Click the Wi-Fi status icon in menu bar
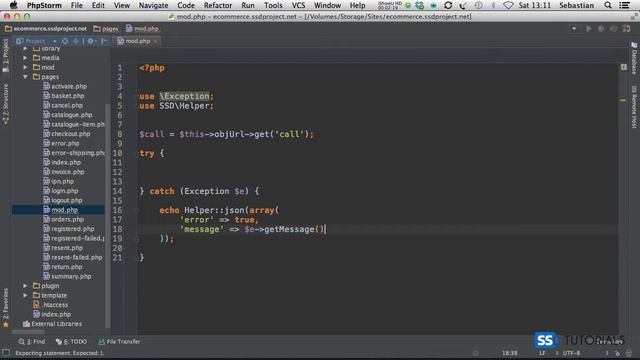The image size is (640, 360). [508, 5]
